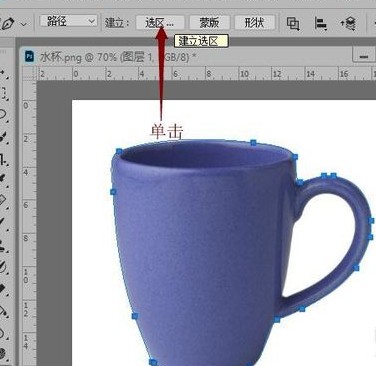Viewport: 376px width, 366px height.
Task: Click the ruler origin corner box
Action: [29, 74]
